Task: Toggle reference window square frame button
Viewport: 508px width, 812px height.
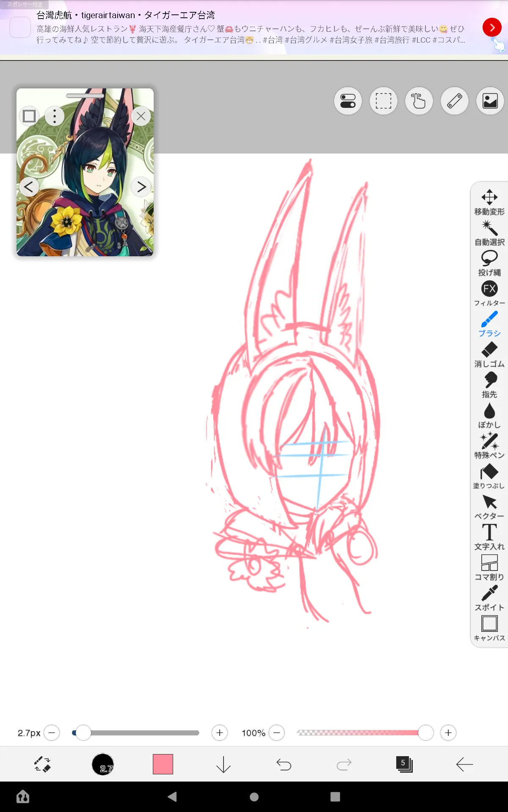Action: (x=29, y=116)
